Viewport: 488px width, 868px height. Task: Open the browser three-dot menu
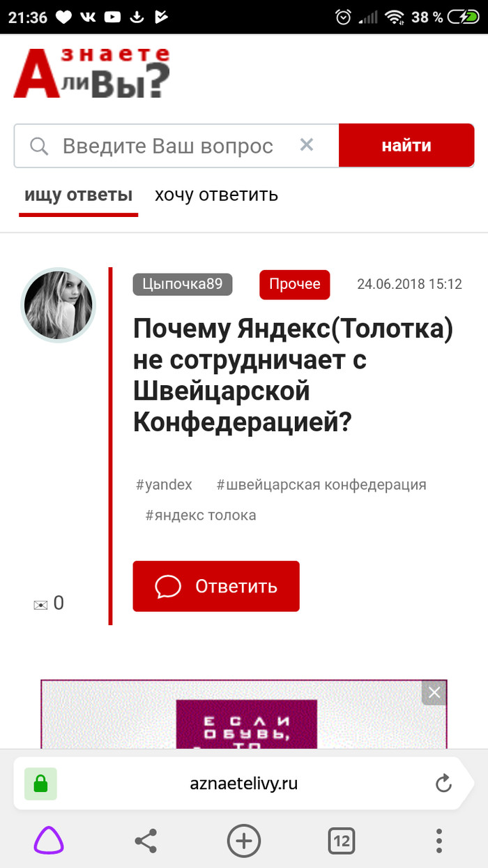pyautogui.click(x=439, y=841)
